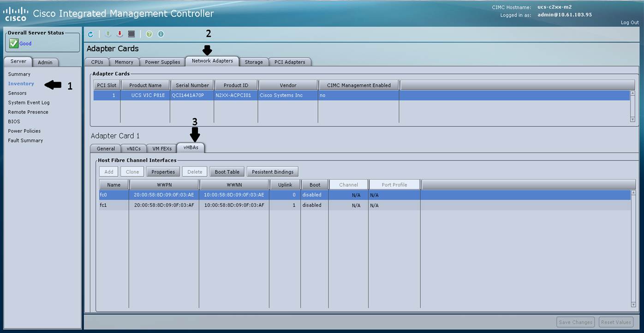
Task: Sort by the WWPN column header
Action: click(164, 184)
